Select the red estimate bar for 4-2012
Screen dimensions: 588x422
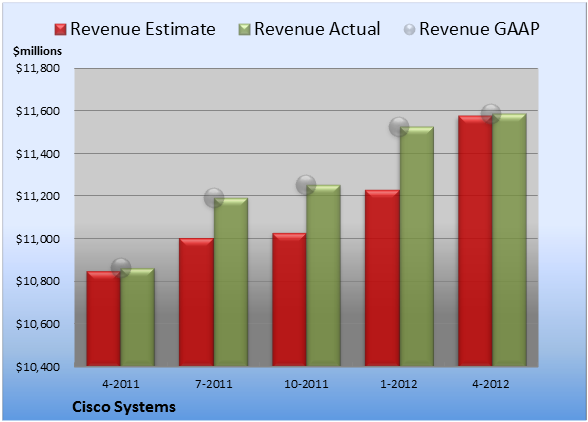click(475, 241)
